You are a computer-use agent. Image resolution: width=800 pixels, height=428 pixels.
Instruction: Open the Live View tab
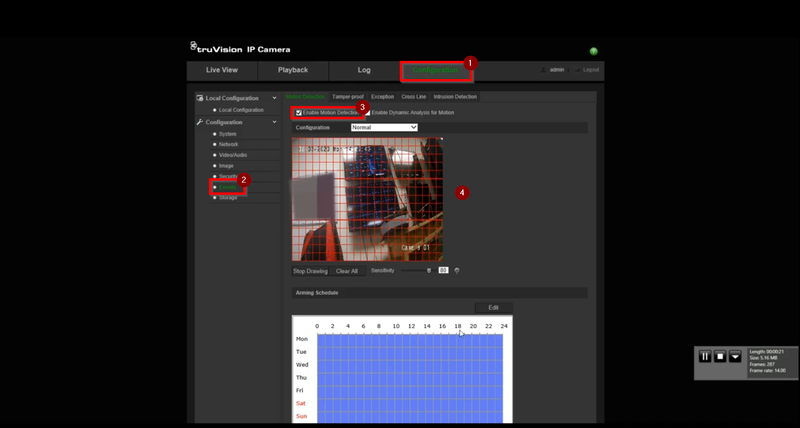click(222, 70)
